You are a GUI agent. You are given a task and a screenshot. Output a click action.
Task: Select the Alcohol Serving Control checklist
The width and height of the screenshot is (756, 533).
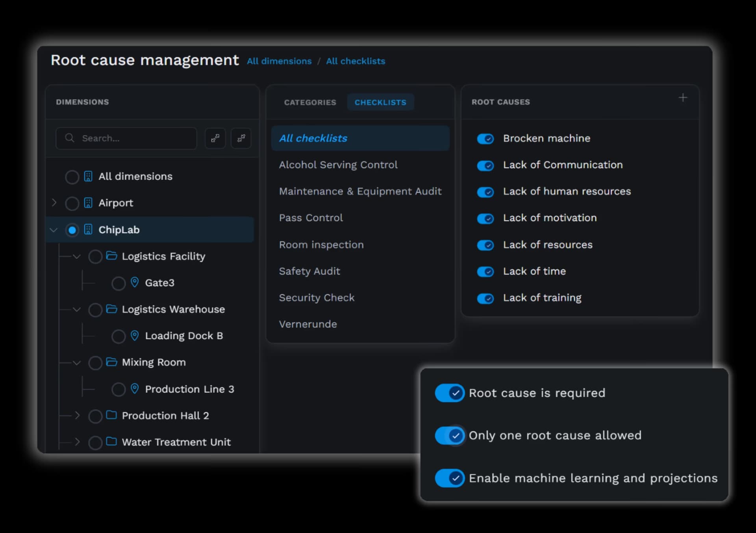[338, 165]
